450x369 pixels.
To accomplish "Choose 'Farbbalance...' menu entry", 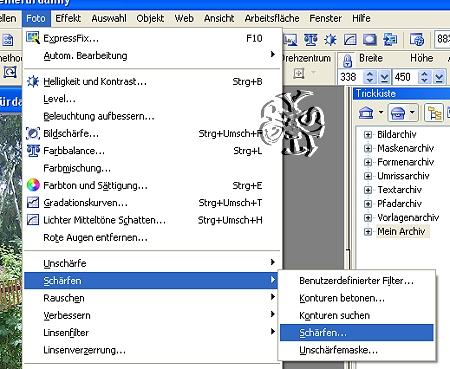I will pos(152,151).
